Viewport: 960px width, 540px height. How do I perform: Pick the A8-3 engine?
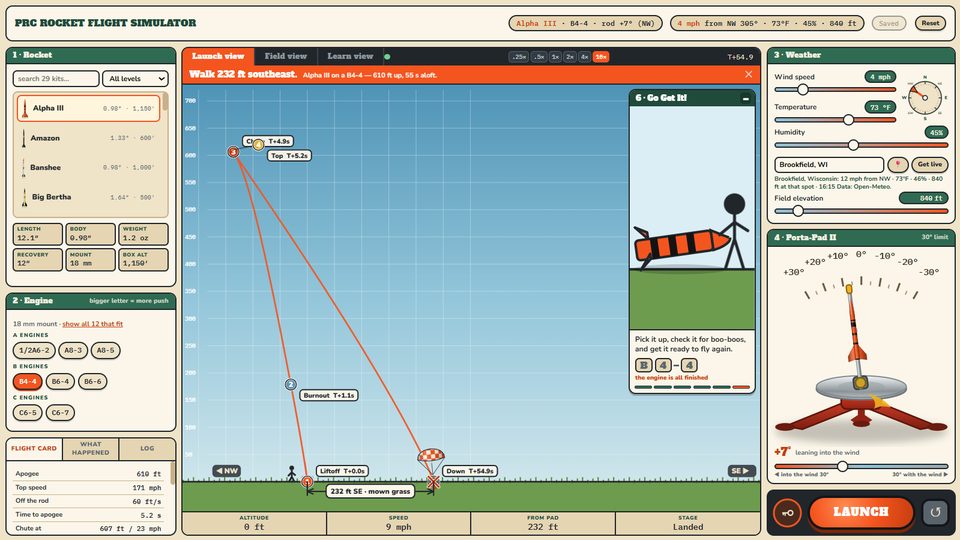click(73, 350)
